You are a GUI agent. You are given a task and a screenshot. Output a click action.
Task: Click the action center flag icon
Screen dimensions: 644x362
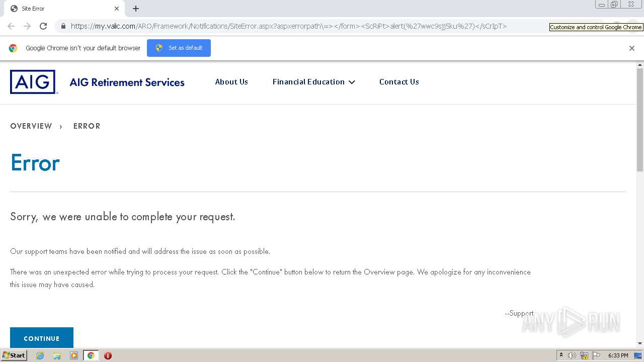point(596,355)
